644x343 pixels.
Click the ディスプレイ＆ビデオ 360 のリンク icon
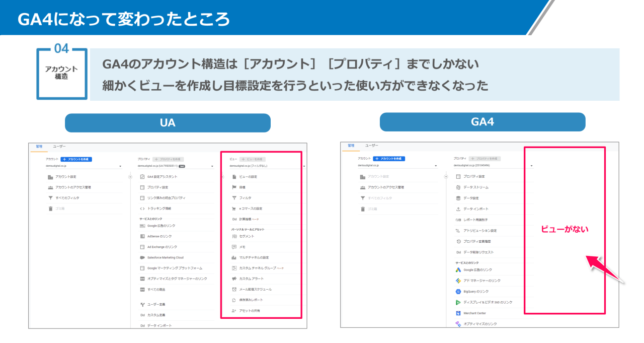tap(458, 301)
